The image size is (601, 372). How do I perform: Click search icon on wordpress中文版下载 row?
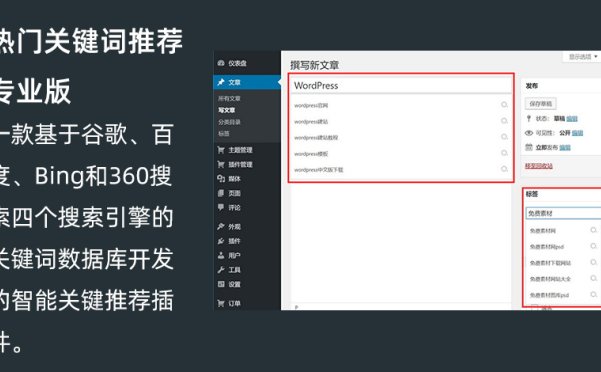coord(504,169)
